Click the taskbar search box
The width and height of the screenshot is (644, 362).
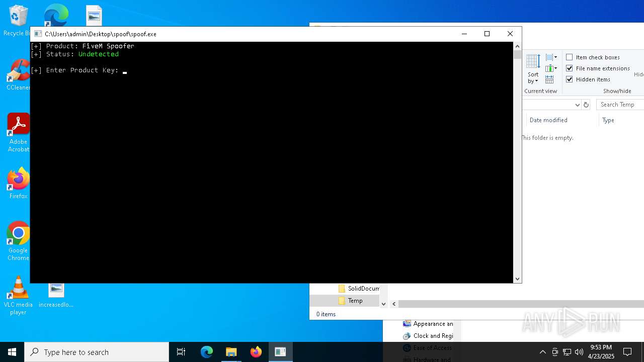pos(97,352)
